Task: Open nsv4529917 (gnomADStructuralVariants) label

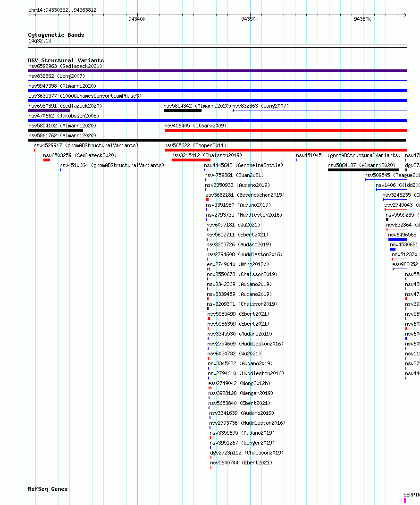Action: click(x=86, y=145)
